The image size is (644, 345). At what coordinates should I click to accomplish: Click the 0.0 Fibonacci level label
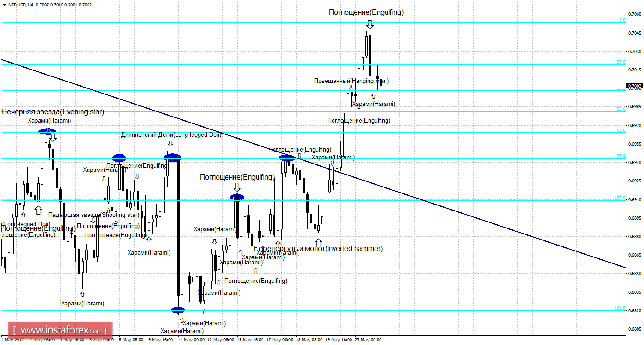622,20
